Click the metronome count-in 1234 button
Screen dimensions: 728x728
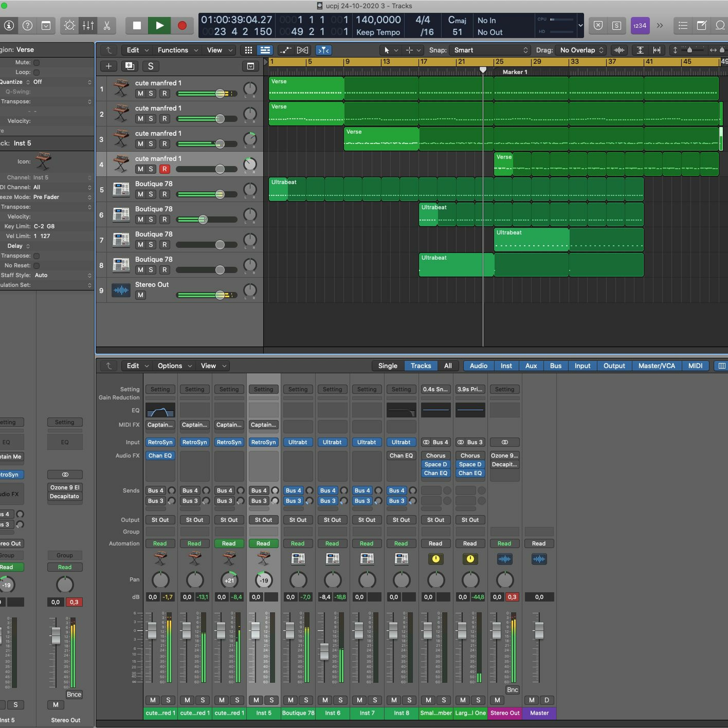coord(640,26)
